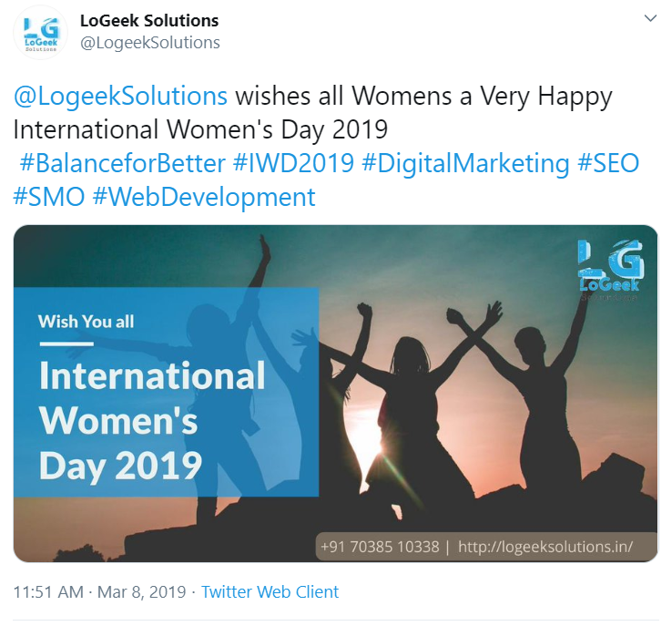Click the Twitter Web Client source link

(270, 591)
